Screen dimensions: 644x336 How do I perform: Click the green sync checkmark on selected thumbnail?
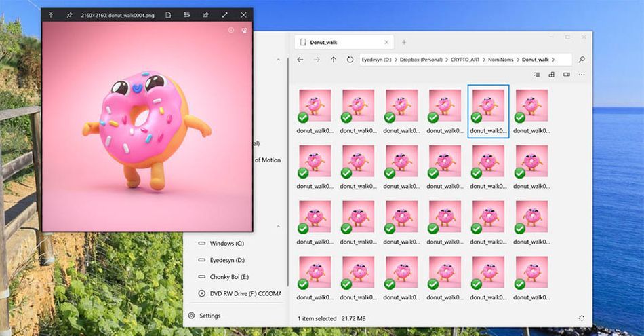coord(477,117)
